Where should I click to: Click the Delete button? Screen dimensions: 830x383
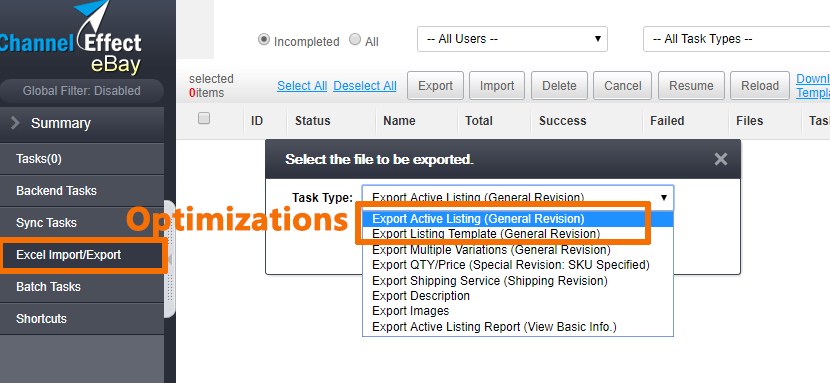point(560,86)
